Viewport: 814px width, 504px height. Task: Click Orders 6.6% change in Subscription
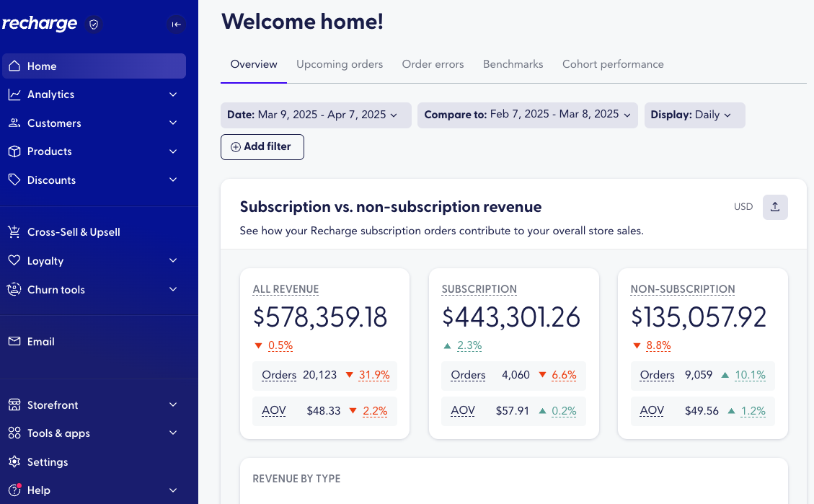[x=564, y=375]
